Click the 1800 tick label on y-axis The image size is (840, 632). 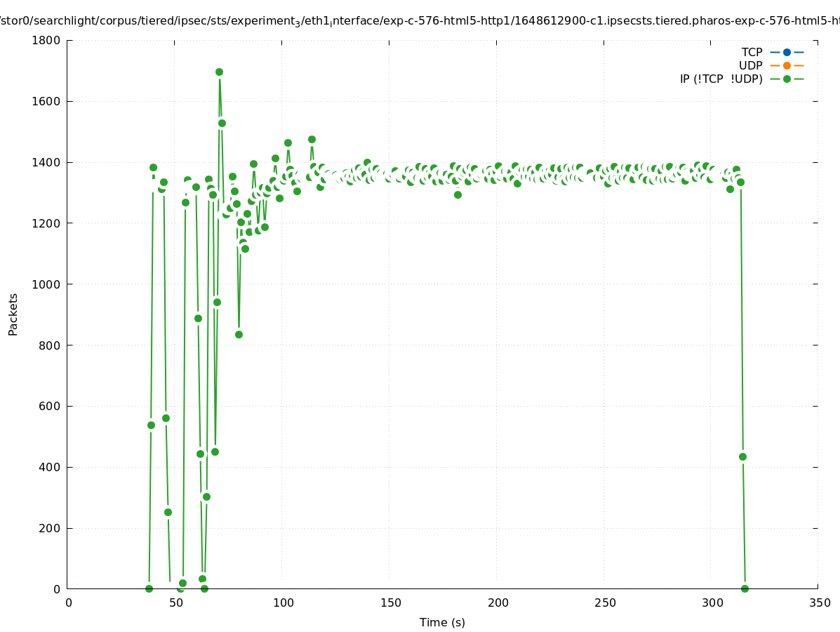coord(47,40)
